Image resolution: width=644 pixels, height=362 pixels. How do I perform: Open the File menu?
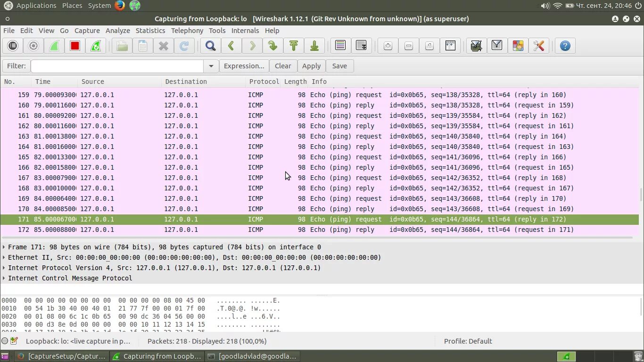point(9,30)
